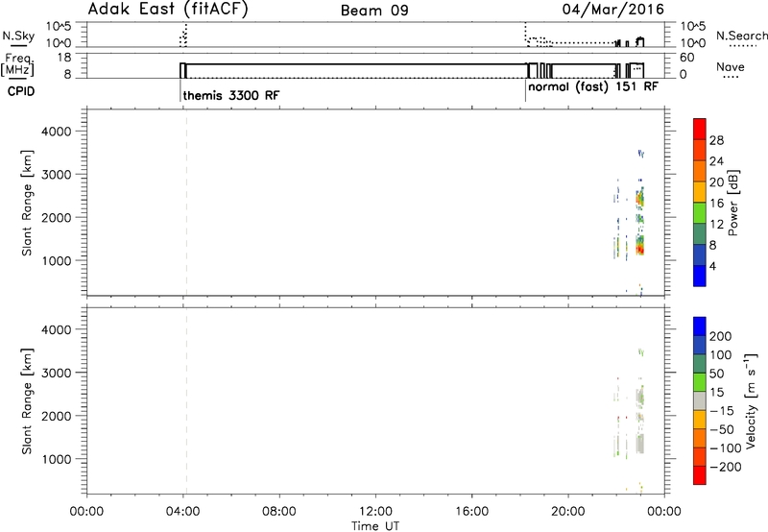
Task: Select the 'N.Search' legend label
Action: click(741, 36)
